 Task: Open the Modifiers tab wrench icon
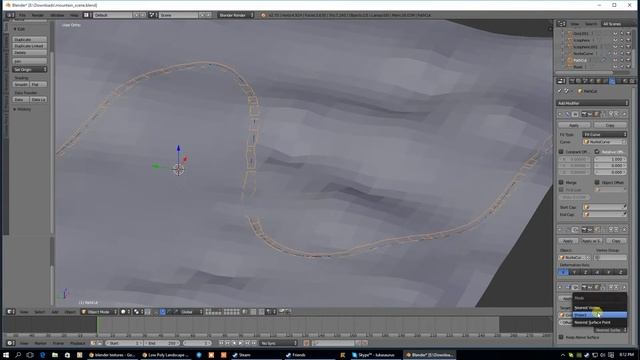pyautogui.click(x=612, y=81)
